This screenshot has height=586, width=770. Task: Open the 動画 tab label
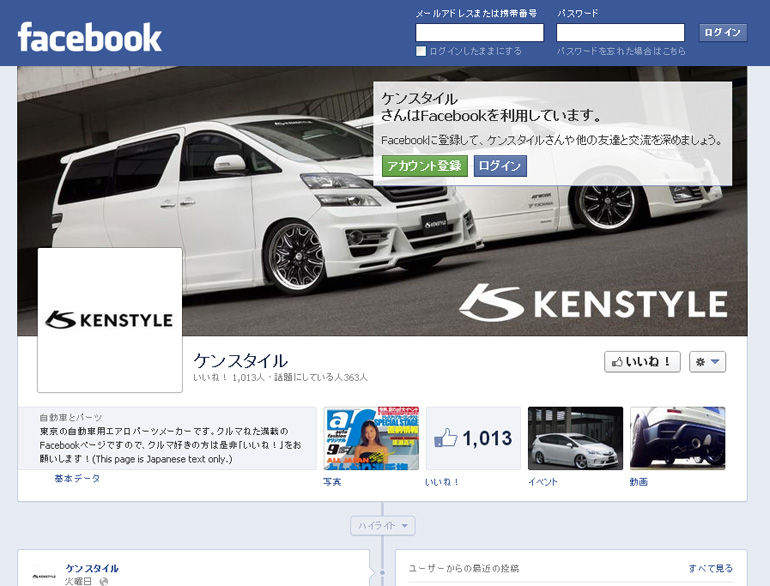(638, 482)
